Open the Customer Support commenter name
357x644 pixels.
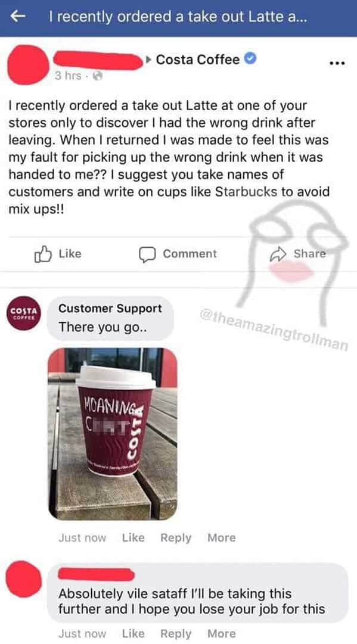click(110, 309)
